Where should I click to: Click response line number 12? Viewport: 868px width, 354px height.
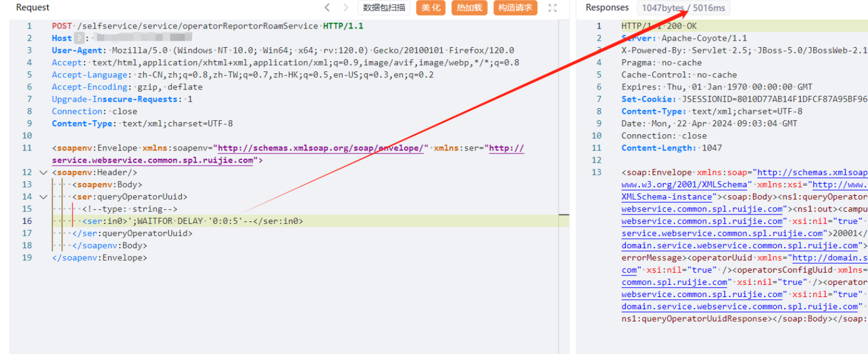point(597,160)
